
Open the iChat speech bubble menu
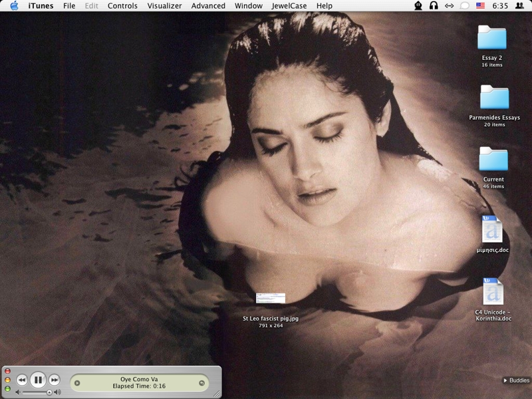pyautogui.click(x=465, y=6)
